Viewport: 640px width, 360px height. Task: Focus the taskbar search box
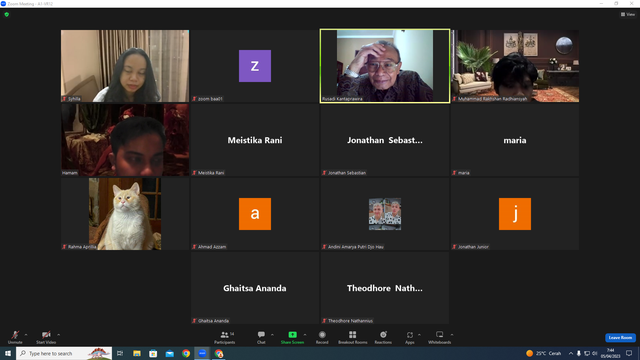tap(64, 353)
